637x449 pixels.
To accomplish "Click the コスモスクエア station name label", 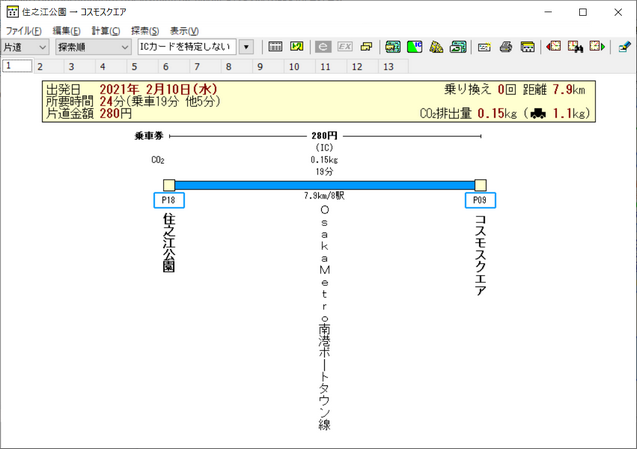I will tap(481, 255).
